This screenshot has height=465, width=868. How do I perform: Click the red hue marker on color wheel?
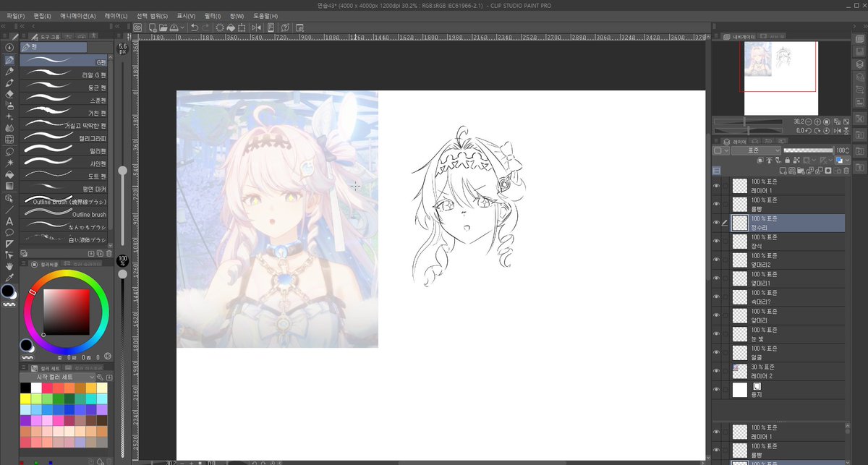(33, 292)
